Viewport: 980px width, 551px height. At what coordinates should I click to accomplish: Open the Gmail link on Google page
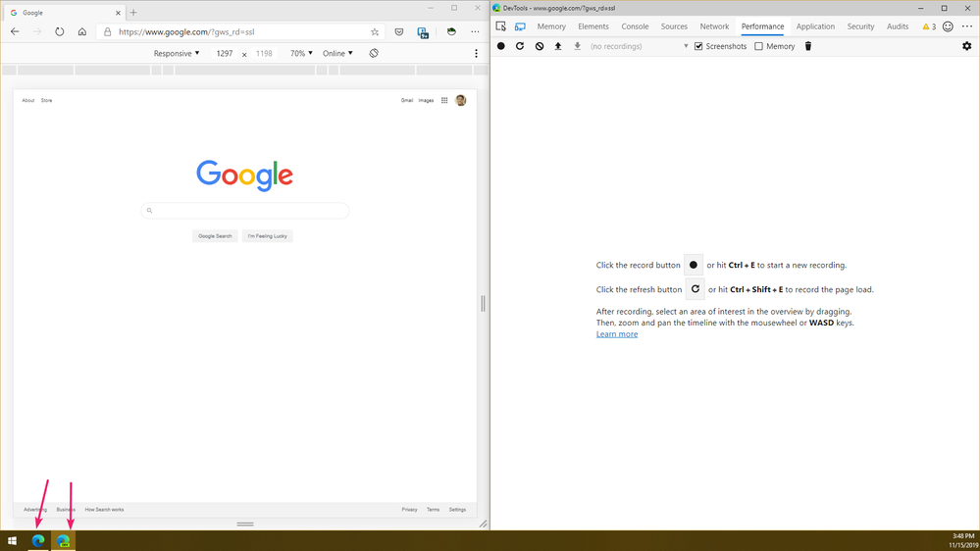tap(407, 100)
